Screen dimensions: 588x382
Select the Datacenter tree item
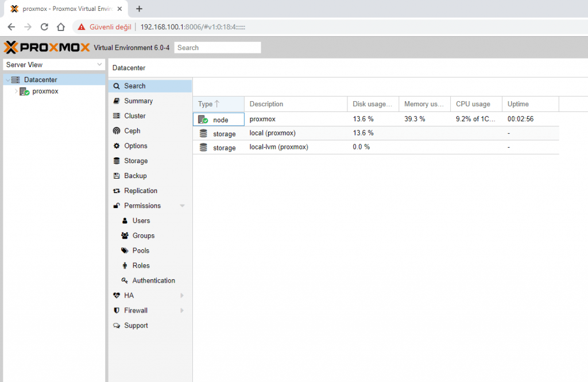[40, 80]
